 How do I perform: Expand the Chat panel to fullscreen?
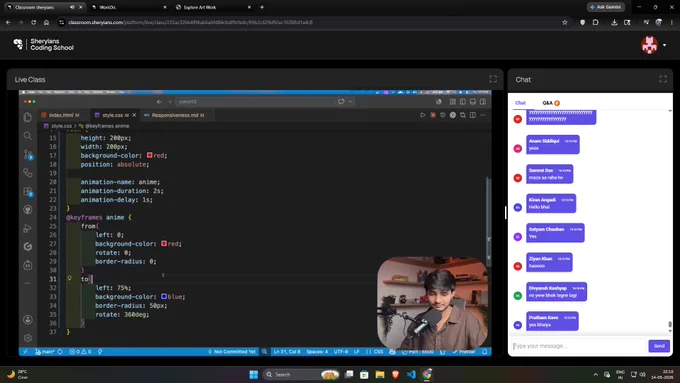[x=663, y=79]
